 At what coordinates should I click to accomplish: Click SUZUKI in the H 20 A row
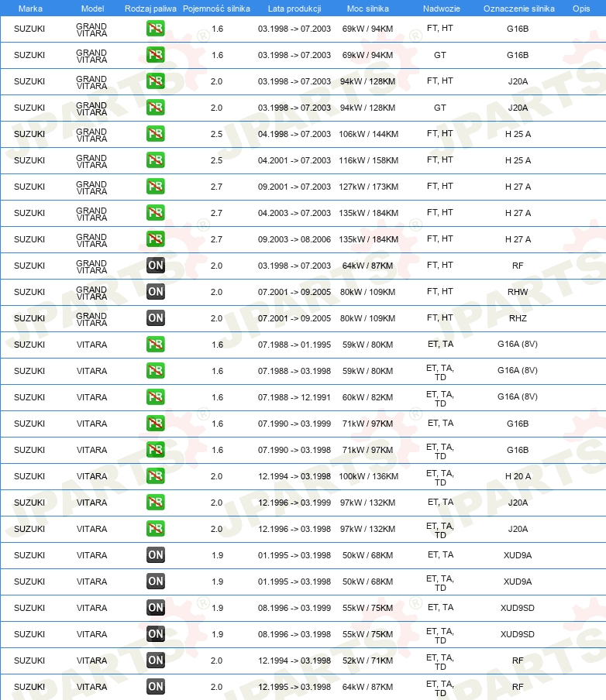coord(29,476)
